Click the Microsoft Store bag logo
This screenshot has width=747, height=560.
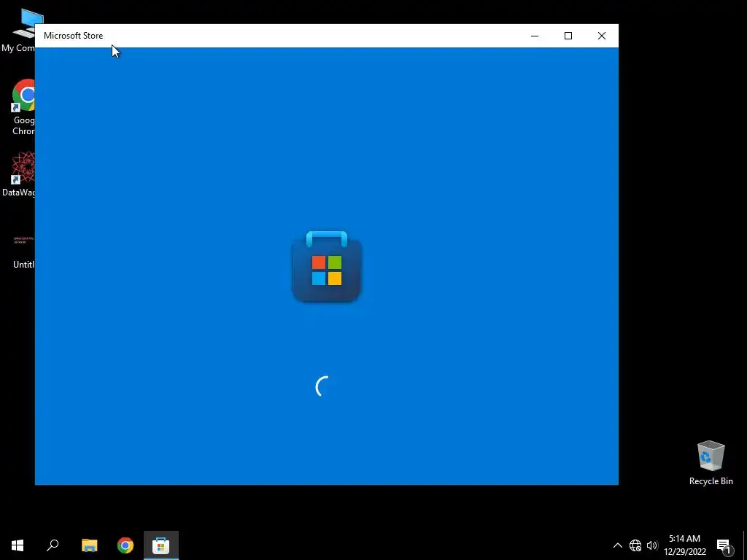[x=327, y=266]
